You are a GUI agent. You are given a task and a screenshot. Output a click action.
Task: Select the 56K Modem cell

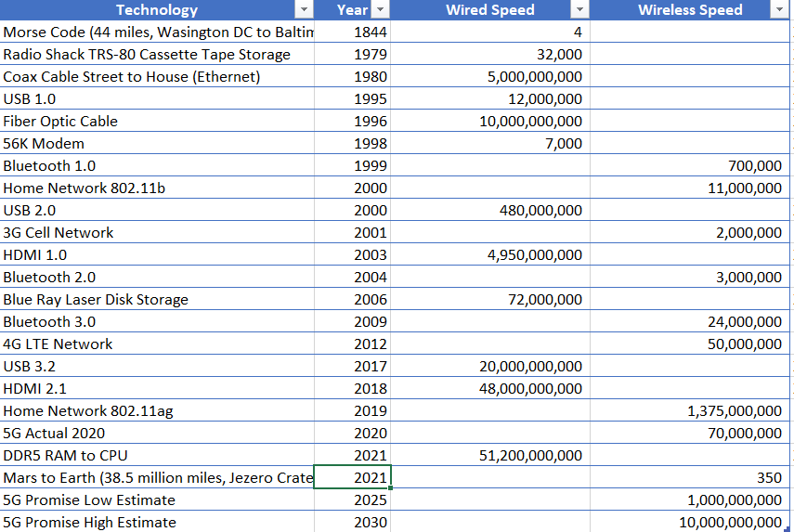point(157,143)
